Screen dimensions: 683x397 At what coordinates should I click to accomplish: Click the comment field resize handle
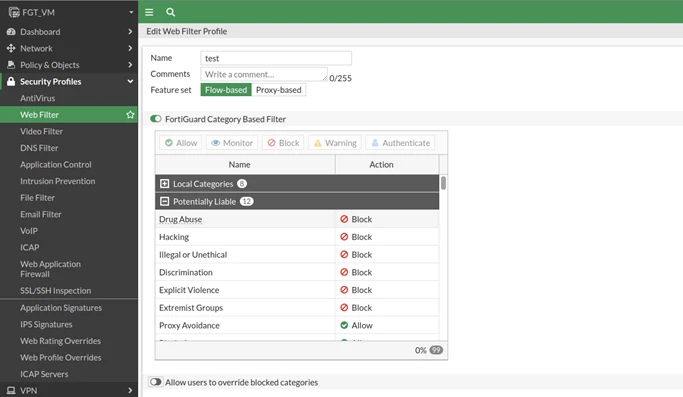click(x=325, y=78)
